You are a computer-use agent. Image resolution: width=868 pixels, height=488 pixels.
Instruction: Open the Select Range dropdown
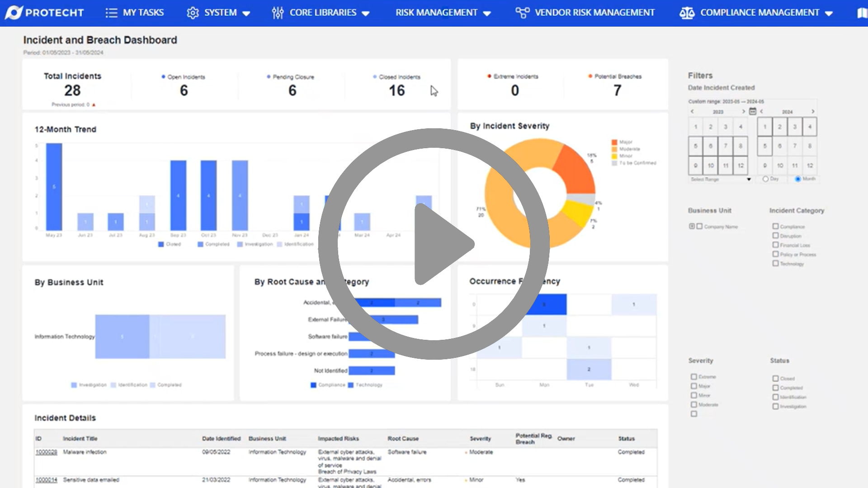tap(749, 179)
